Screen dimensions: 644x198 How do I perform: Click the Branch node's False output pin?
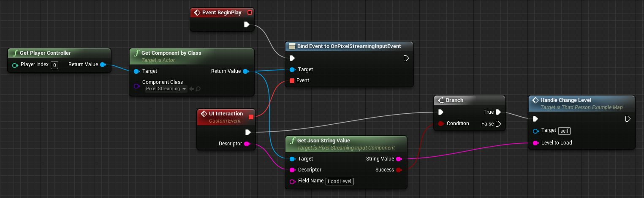point(498,124)
